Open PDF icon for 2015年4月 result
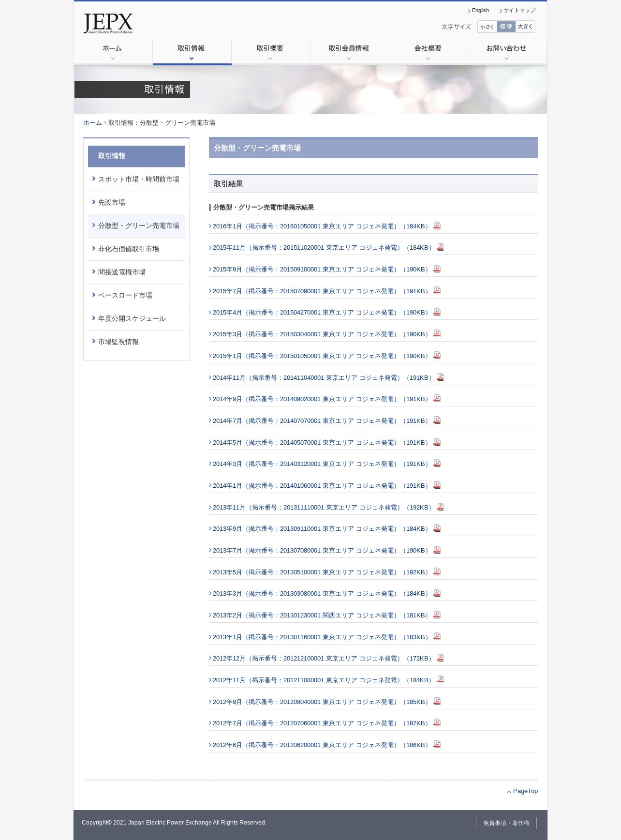The height and width of the screenshot is (840, 621). click(437, 312)
